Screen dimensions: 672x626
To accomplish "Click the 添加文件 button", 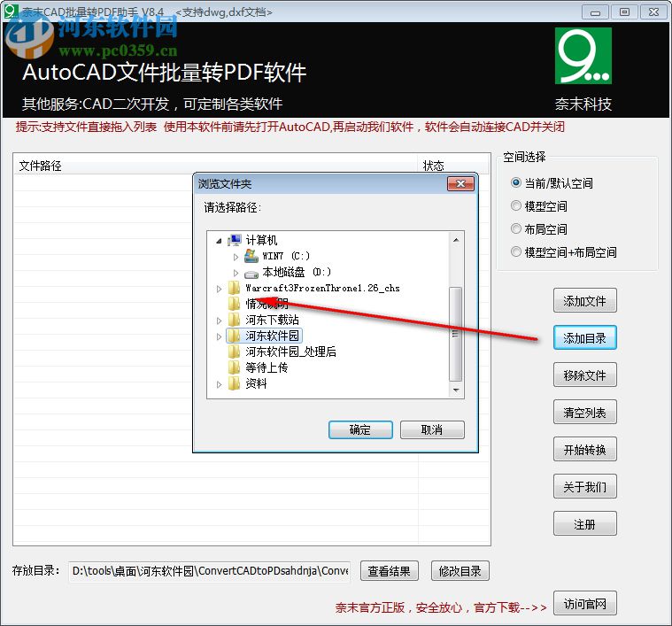I will click(x=584, y=301).
